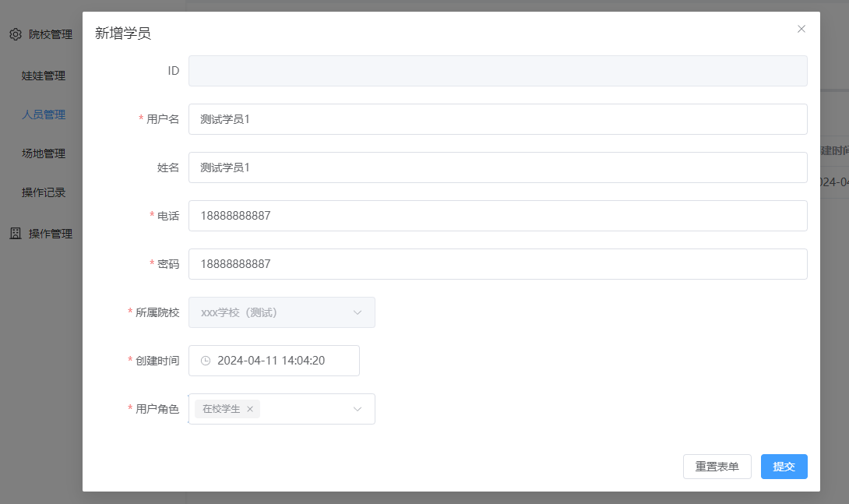Image resolution: width=849 pixels, height=504 pixels.
Task: Open 场地管理 in the sidebar
Action: [44, 153]
